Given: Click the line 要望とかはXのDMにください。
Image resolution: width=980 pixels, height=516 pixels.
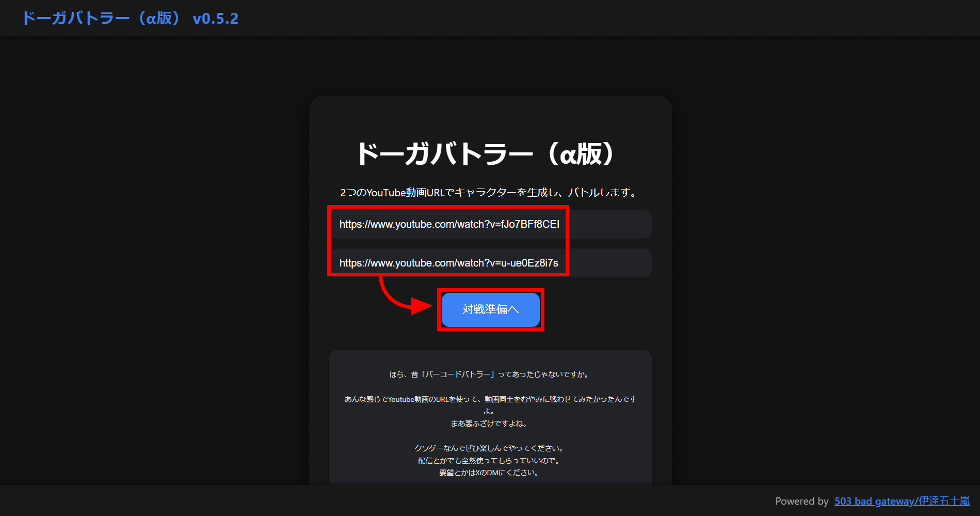Looking at the screenshot, I should tap(489, 473).
